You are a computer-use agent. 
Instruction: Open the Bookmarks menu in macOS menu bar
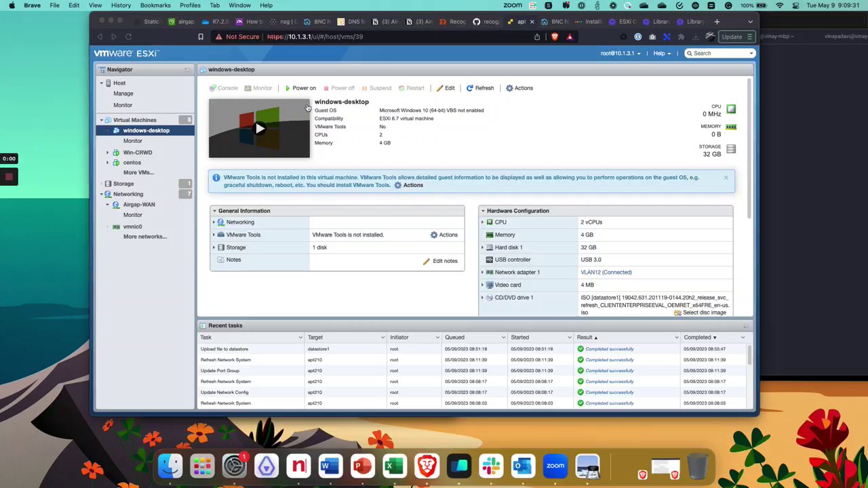[x=155, y=5]
